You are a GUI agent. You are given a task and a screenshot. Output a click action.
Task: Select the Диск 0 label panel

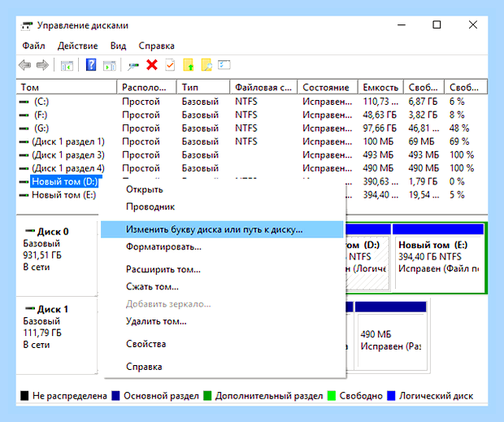pyautogui.click(x=57, y=259)
